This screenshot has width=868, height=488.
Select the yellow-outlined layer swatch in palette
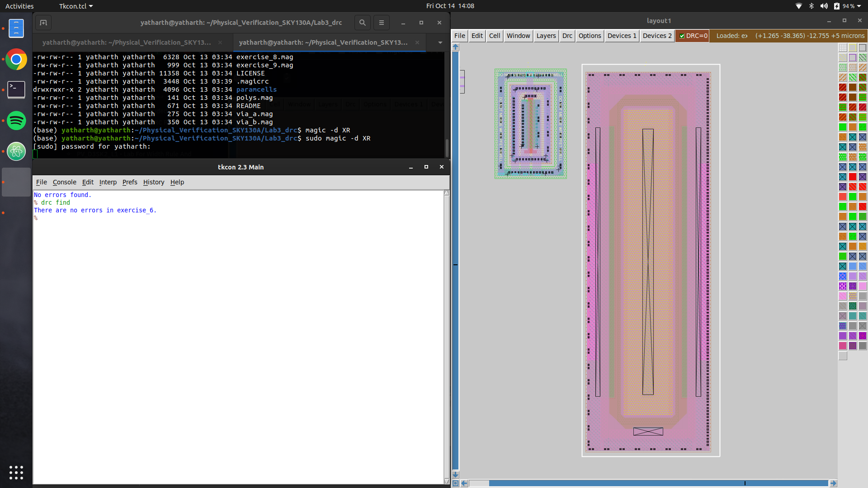853,48
